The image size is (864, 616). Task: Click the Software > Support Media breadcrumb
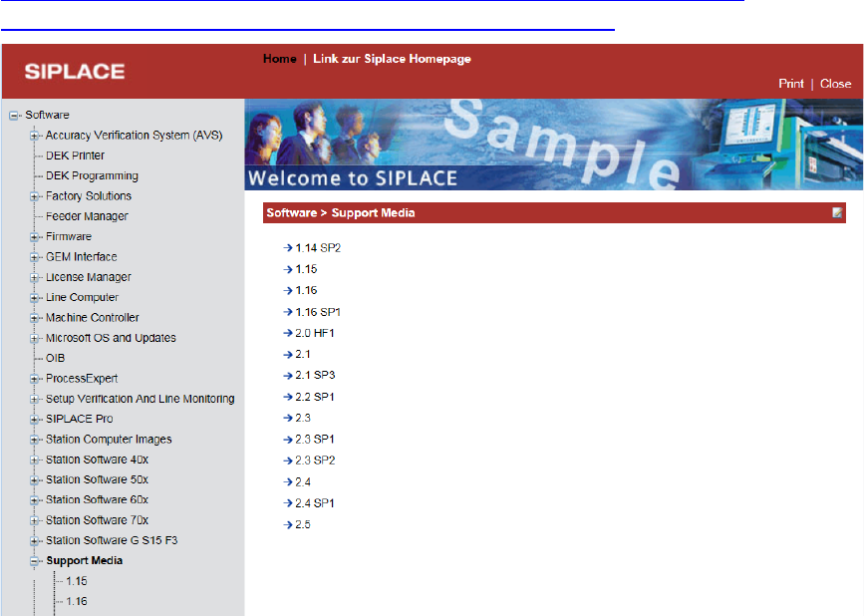341,212
